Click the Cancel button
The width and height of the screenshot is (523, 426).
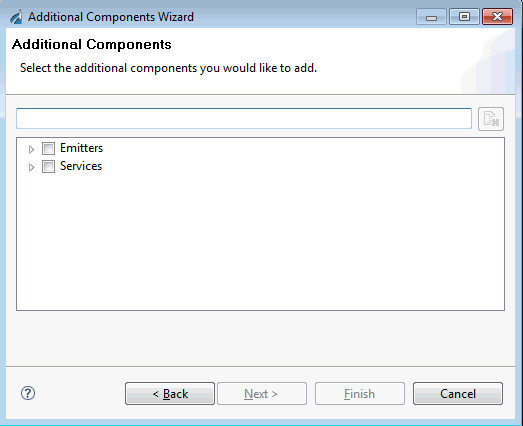(458, 394)
